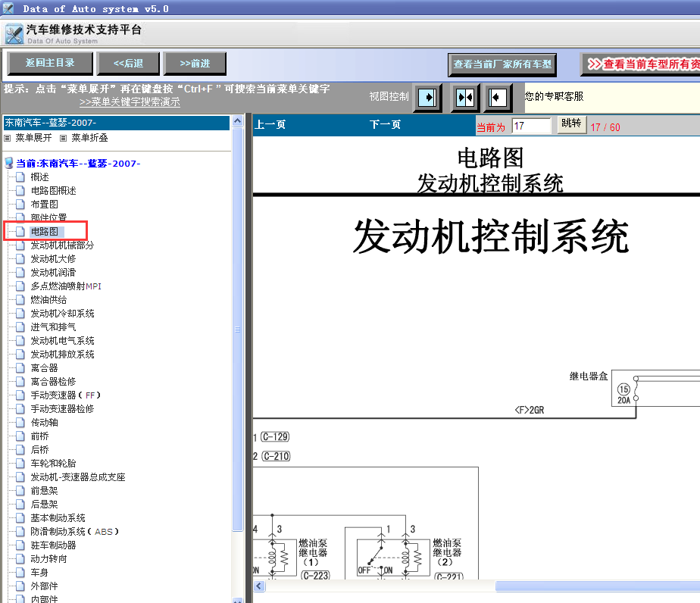Click the page icon beside 前悬架
This screenshot has width=700, height=603.
click(20, 491)
